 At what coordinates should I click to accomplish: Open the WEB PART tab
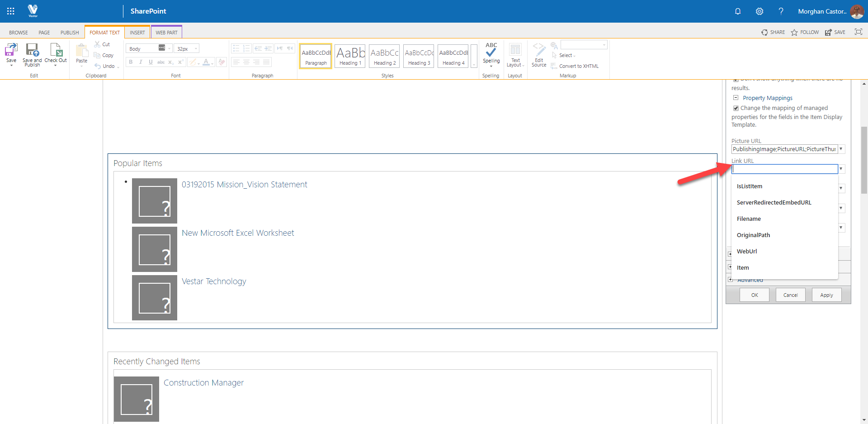[166, 32]
